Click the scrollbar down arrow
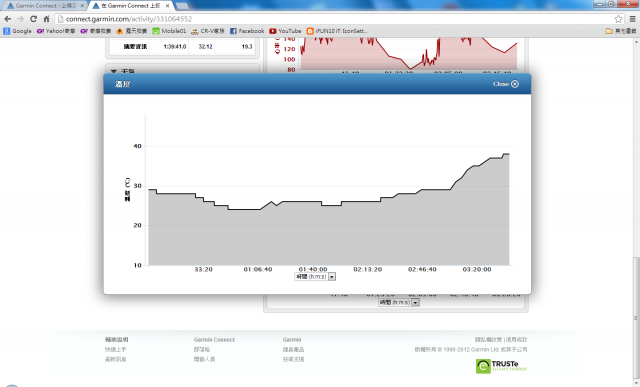This screenshot has height=387, width=640. [636, 384]
